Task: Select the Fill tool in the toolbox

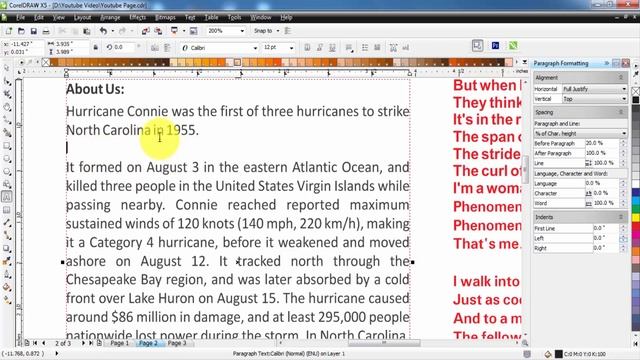Action: tap(7, 287)
